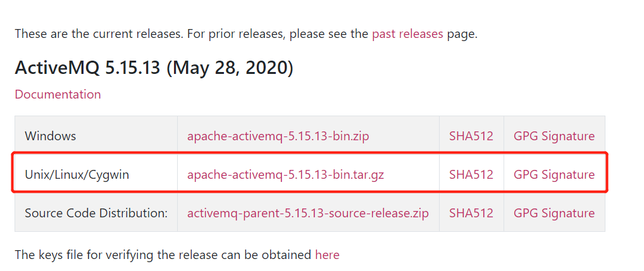Follow the 'here' link for the keys file
Viewport: 644px width, 271px height.
pos(327,255)
